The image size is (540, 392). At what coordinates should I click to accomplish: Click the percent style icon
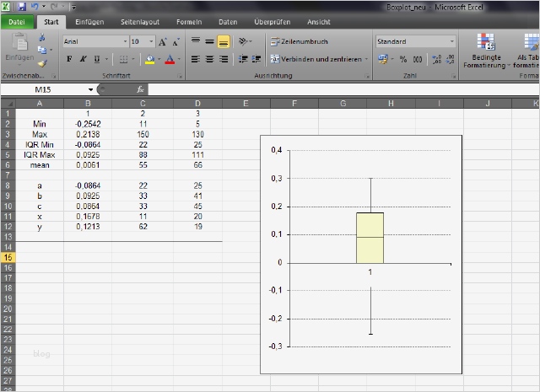[403, 59]
